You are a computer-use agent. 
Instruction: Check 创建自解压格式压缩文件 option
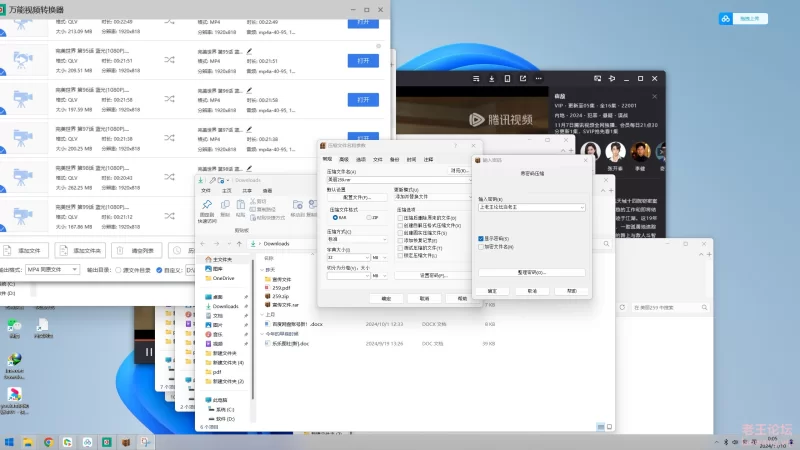click(x=400, y=226)
